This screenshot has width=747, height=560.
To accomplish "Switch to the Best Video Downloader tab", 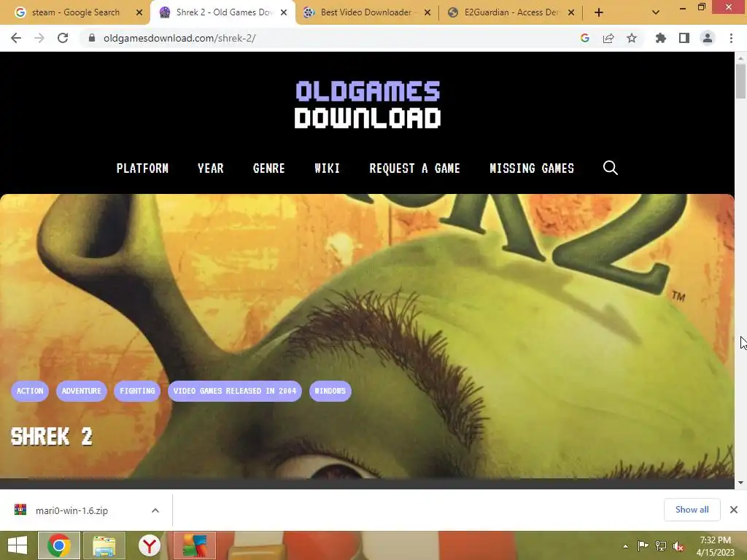I will [x=365, y=12].
